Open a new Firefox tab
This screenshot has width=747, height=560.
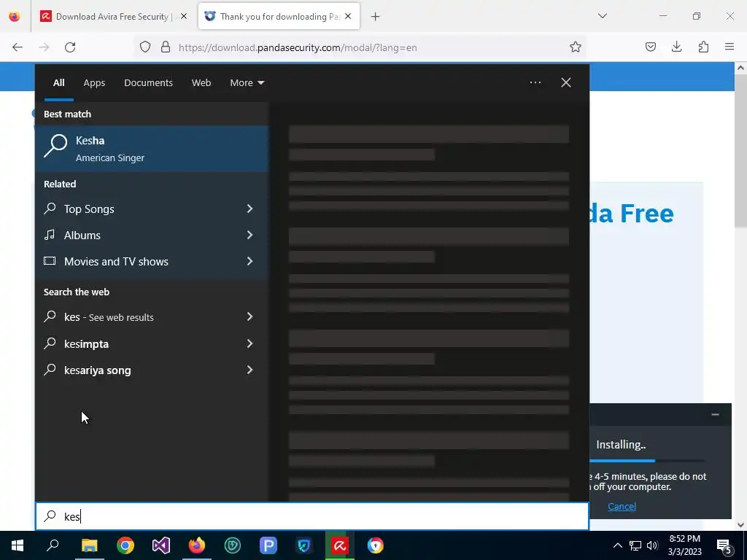[376, 17]
